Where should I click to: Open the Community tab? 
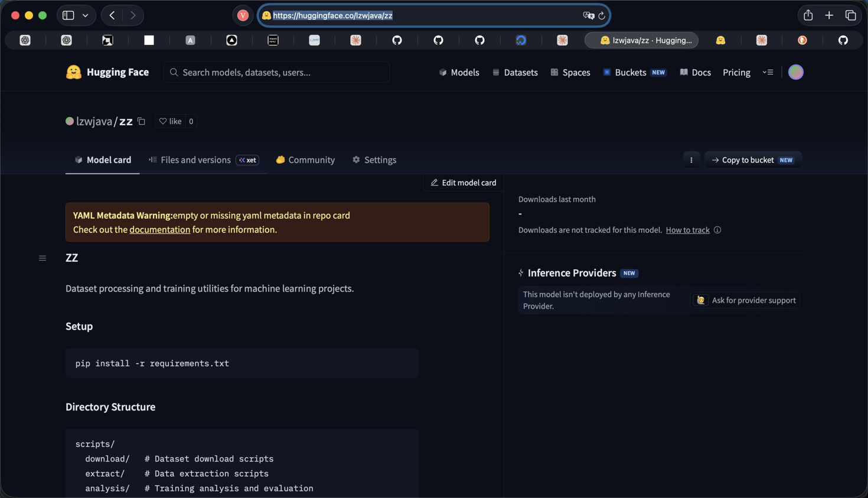point(305,160)
